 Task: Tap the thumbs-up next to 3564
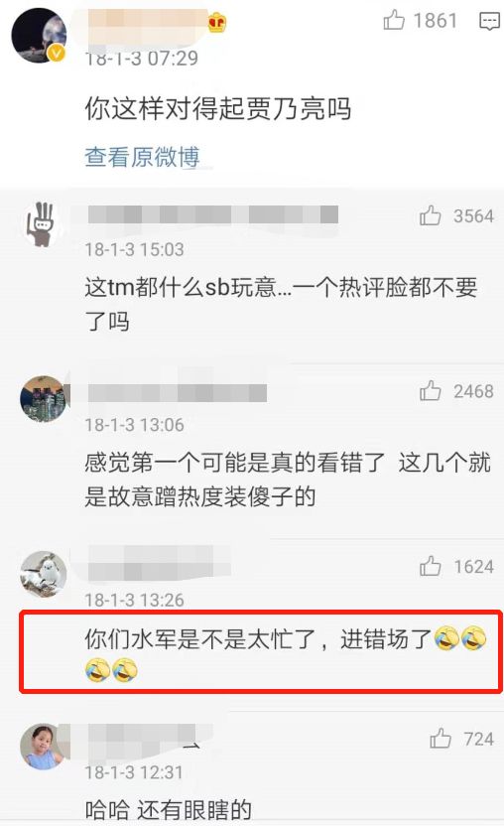click(430, 215)
